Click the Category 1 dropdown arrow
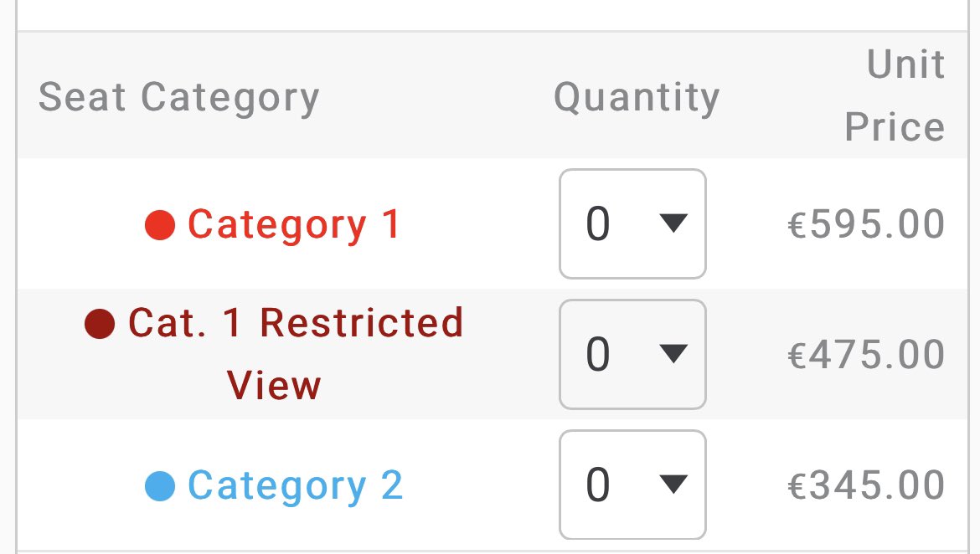Viewport: 980px width, 554px height. point(673,223)
